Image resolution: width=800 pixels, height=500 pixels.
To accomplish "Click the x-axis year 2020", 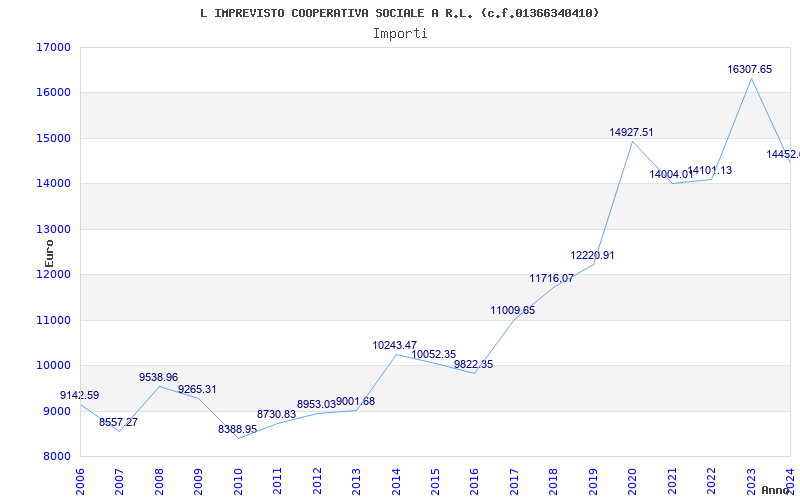I will (x=632, y=482).
